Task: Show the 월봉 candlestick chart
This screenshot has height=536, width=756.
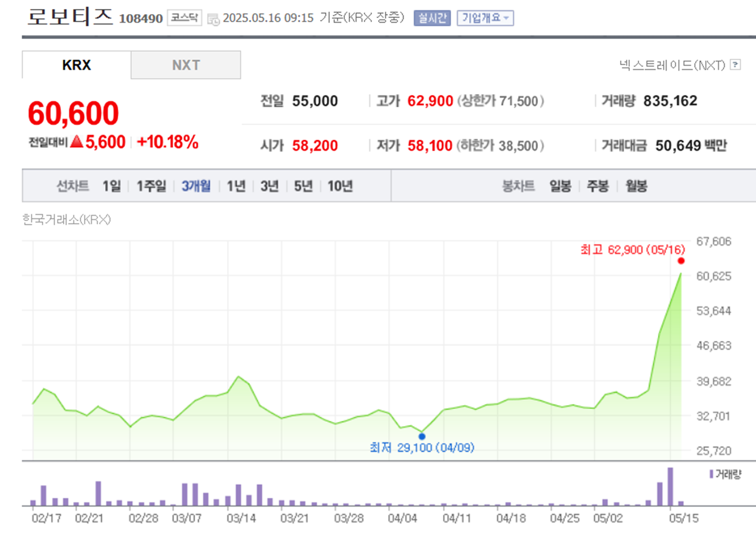Action: click(x=636, y=186)
